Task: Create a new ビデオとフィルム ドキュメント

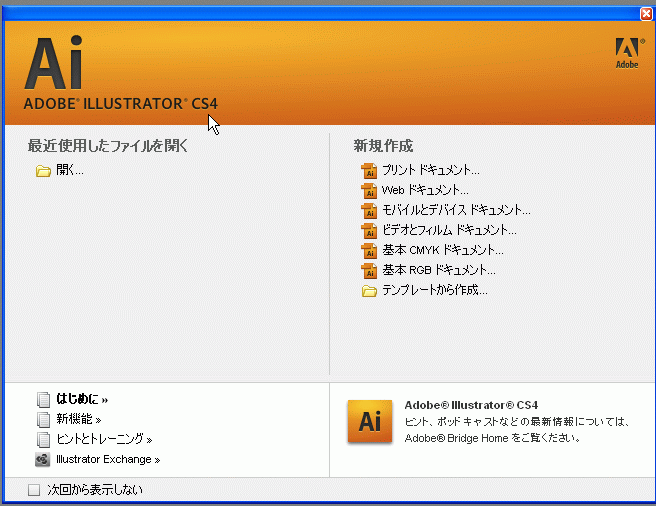Action: point(449,230)
